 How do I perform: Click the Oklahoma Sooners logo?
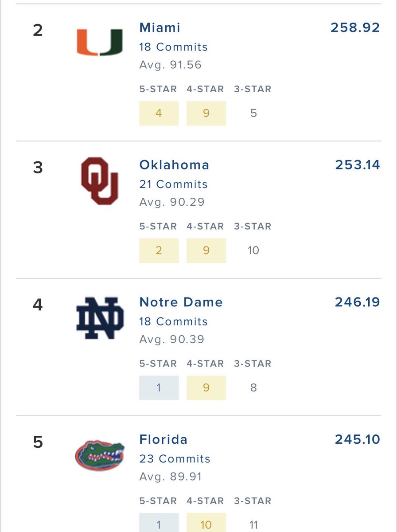coord(100,181)
